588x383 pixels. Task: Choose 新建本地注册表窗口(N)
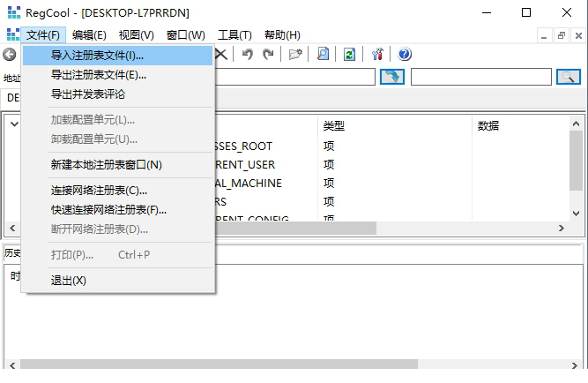118,165
